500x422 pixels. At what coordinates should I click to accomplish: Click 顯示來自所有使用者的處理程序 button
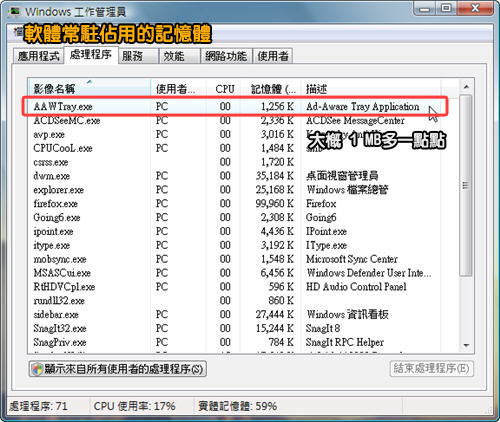(118, 369)
